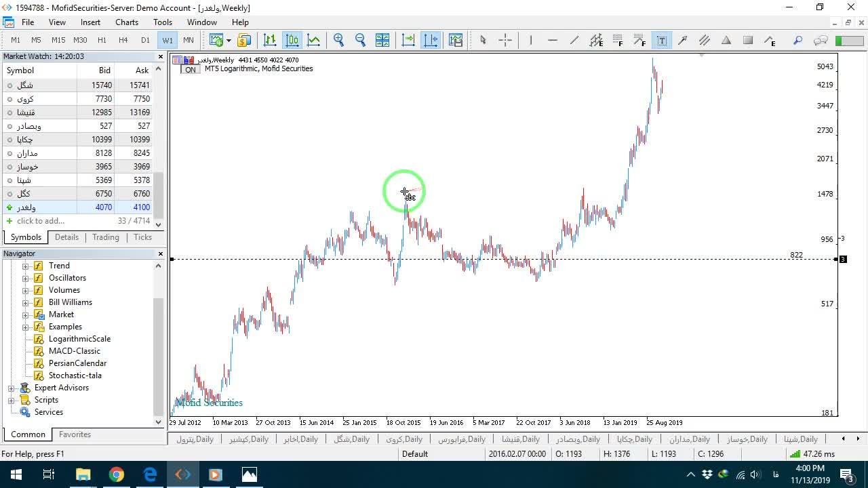Screen dimensions: 868x488
Task: Select the trendline drawing tool
Action: [574, 40]
